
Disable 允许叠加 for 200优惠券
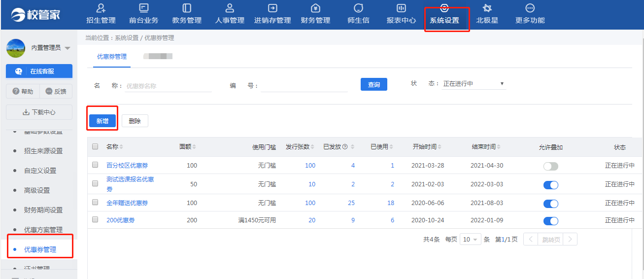pyautogui.click(x=551, y=221)
